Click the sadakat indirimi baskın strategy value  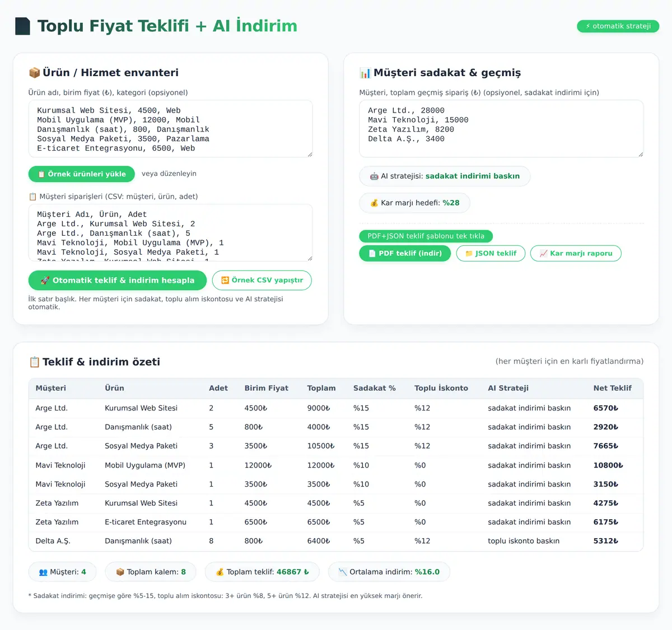coord(473,176)
